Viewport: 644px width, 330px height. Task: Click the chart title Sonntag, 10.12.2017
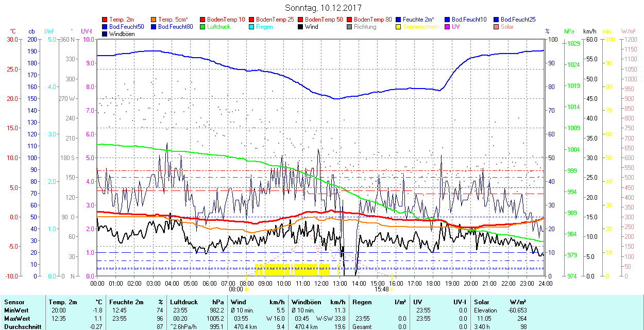point(323,8)
